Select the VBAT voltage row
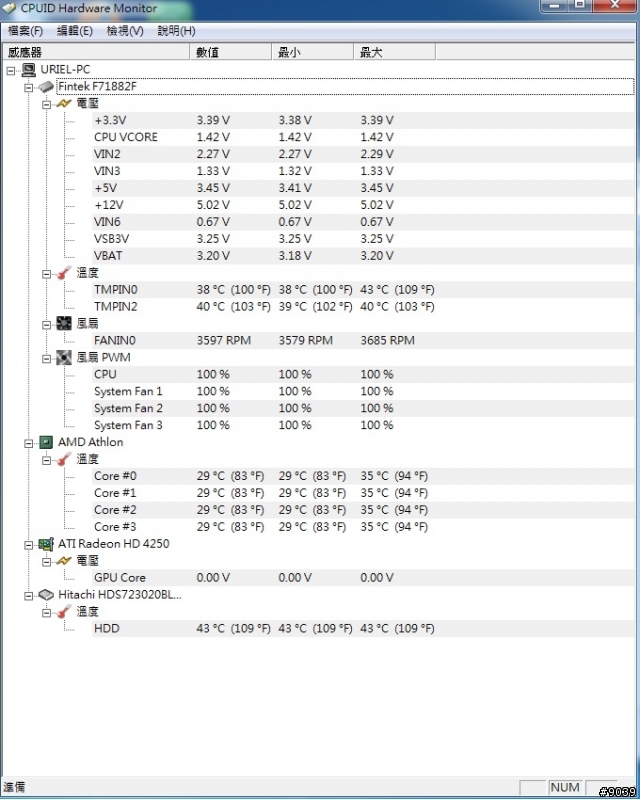This screenshot has width=640, height=800. (363, 256)
